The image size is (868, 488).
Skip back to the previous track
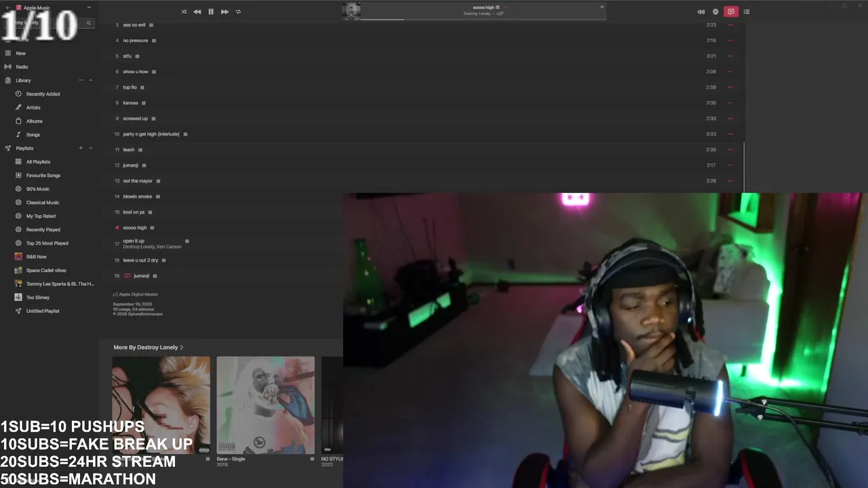tap(197, 12)
